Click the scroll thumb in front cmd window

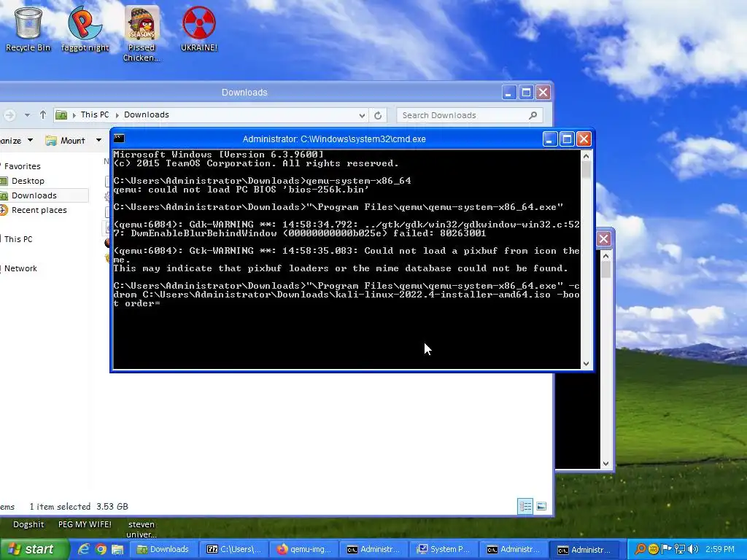coord(586,171)
